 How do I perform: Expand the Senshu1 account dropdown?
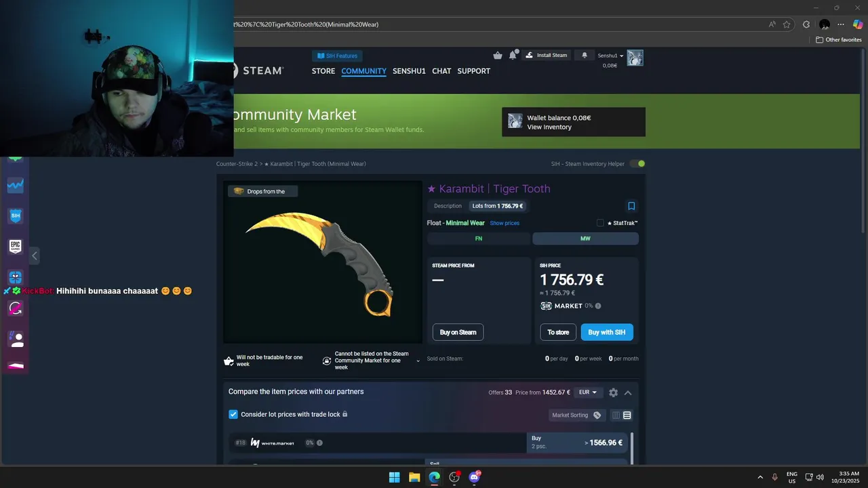point(610,56)
